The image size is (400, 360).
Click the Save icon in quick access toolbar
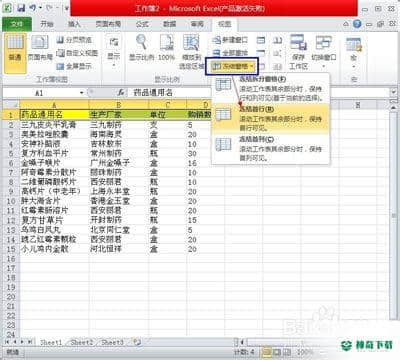[x=21, y=7]
